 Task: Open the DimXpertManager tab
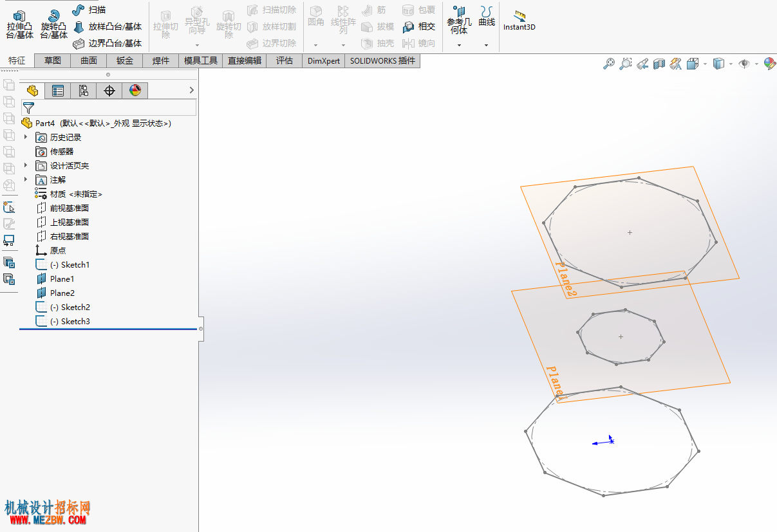click(x=109, y=91)
